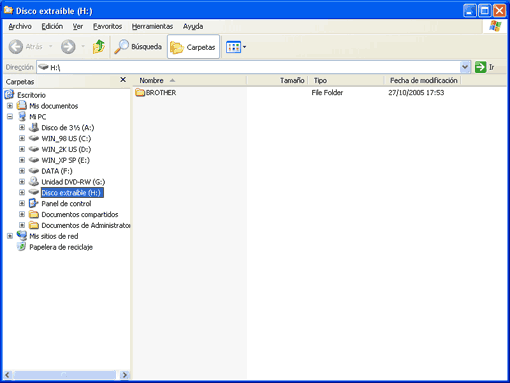Screen dimensions: 510x383
Task: Click the DVD-RW (G:) disc icon
Action: click(34, 181)
